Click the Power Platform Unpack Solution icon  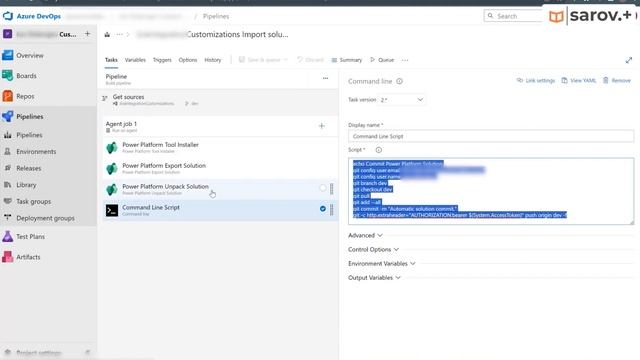tap(112, 189)
